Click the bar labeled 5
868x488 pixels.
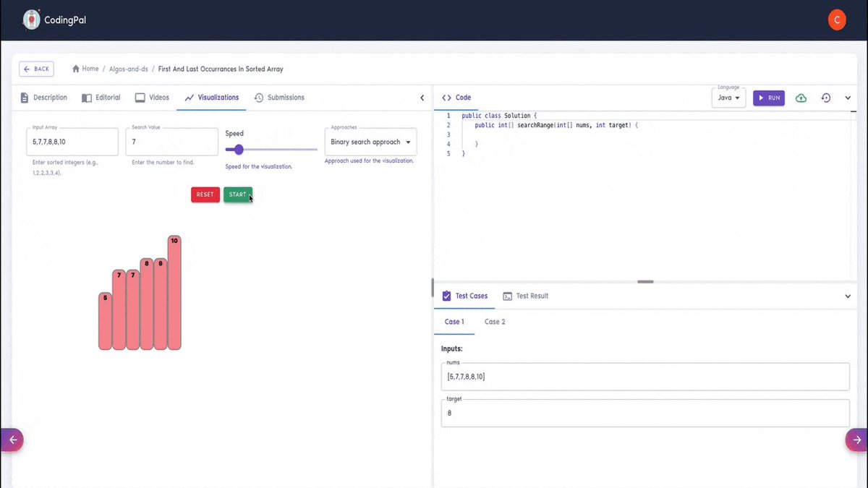point(105,321)
